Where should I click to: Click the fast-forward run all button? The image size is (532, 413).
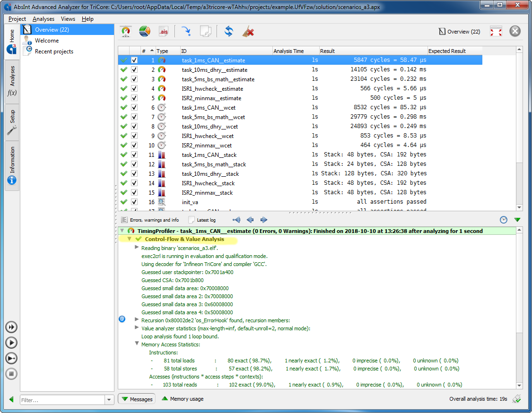pos(11,327)
